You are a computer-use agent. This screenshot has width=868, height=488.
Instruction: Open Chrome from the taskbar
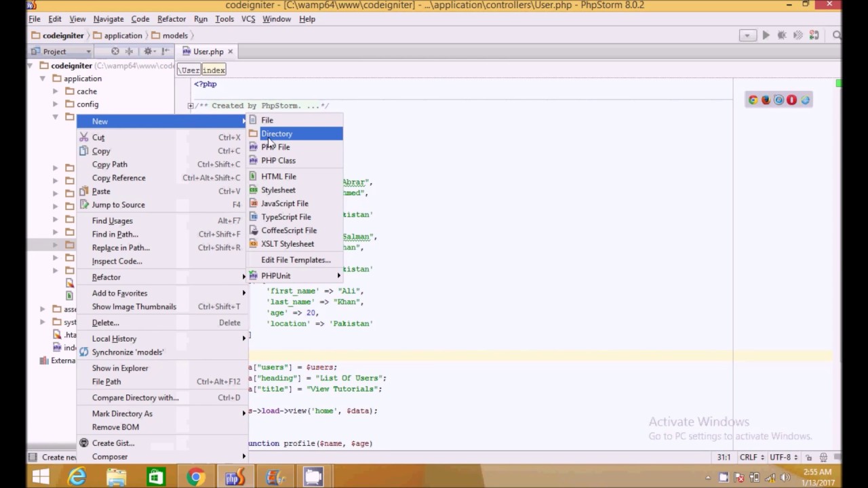coord(195,477)
